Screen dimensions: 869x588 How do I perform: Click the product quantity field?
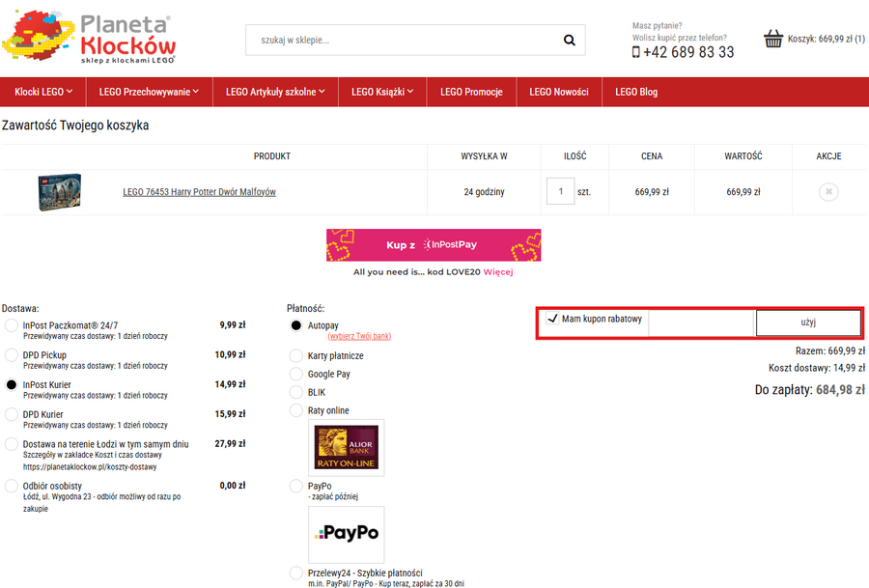(560, 191)
